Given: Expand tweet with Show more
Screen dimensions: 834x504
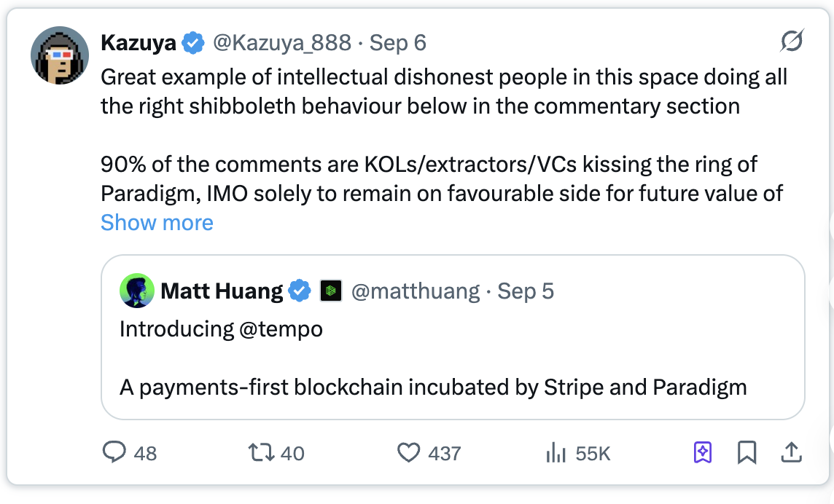Looking at the screenshot, I should (x=157, y=222).
